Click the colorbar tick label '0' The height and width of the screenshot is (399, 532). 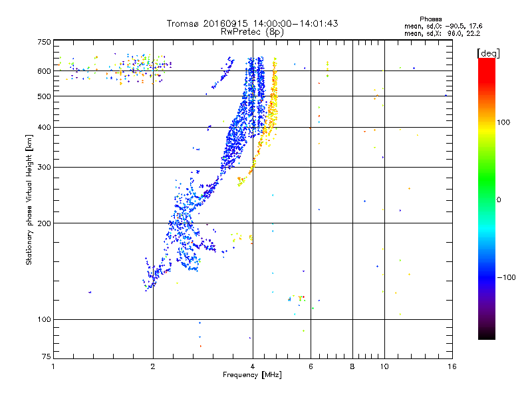499,200
